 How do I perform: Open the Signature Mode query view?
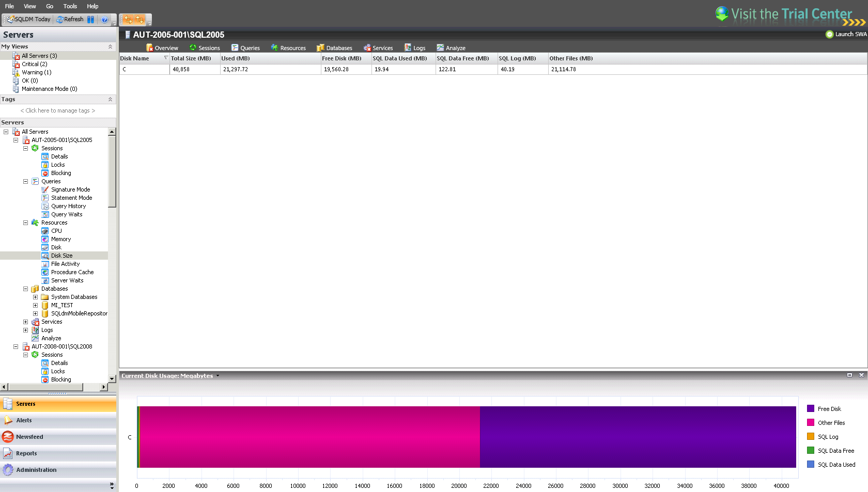[x=70, y=189]
